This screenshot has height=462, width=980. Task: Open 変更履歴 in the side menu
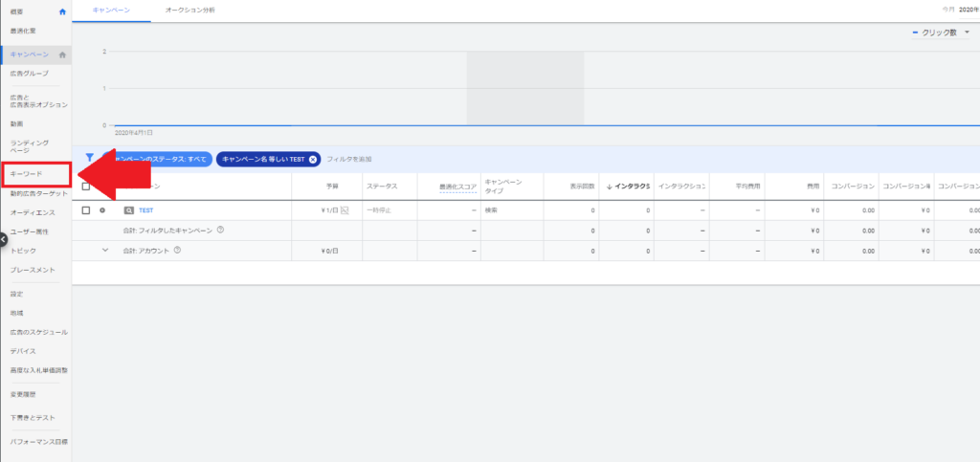pos(21,395)
